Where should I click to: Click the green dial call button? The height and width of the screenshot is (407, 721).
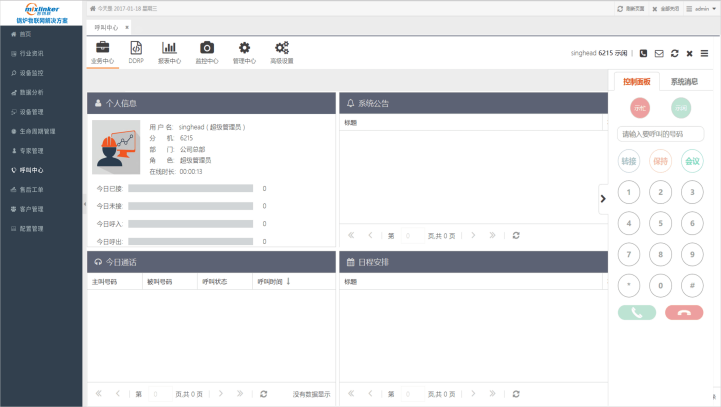[x=636, y=312]
